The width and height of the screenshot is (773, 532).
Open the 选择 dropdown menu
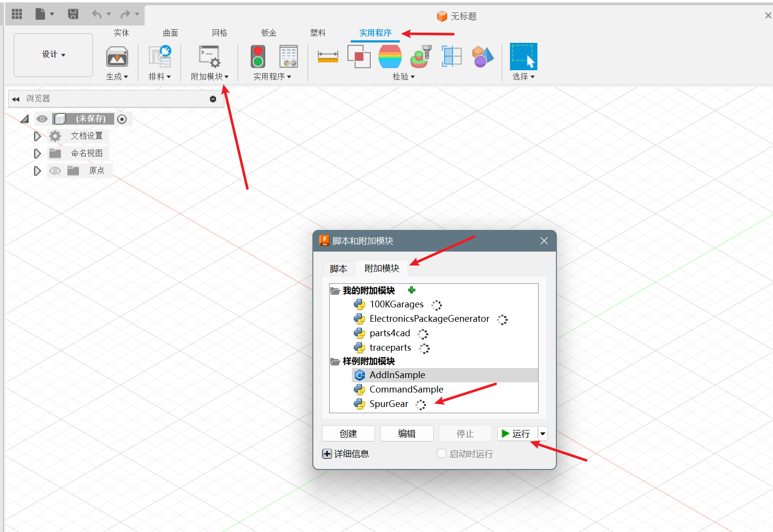coord(524,76)
